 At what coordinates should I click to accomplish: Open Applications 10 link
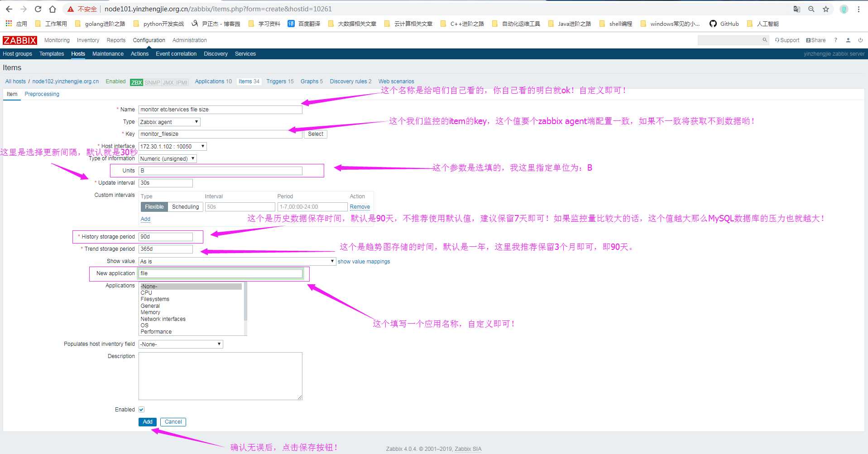tap(213, 81)
